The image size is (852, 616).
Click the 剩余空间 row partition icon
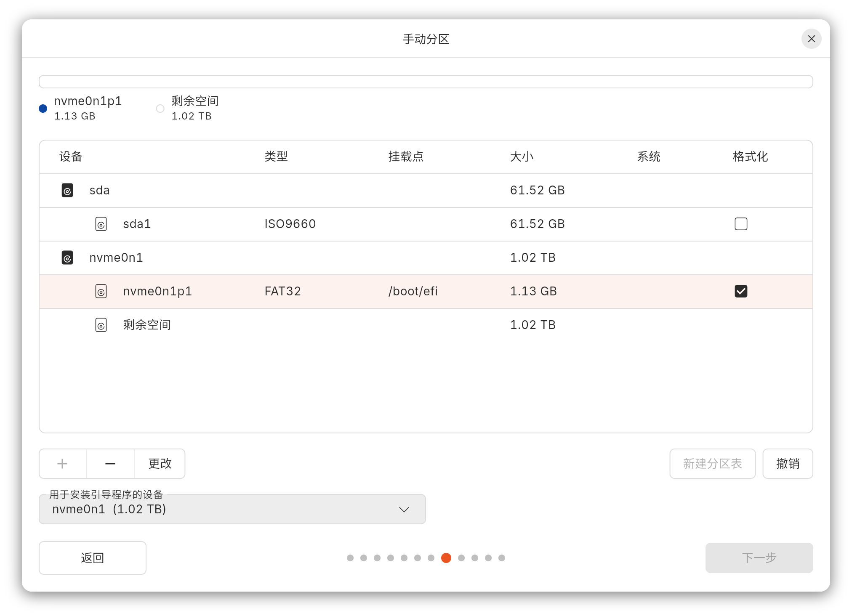tap(101, 325)
